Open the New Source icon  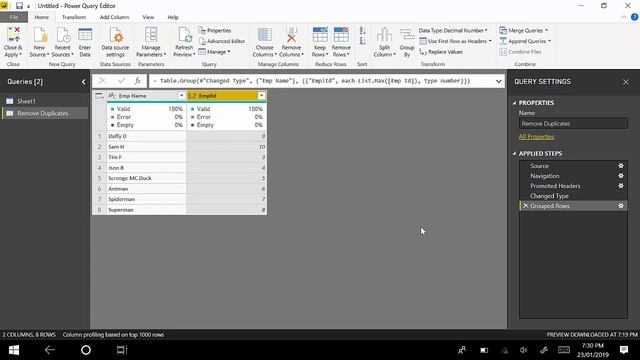(40, 35)
